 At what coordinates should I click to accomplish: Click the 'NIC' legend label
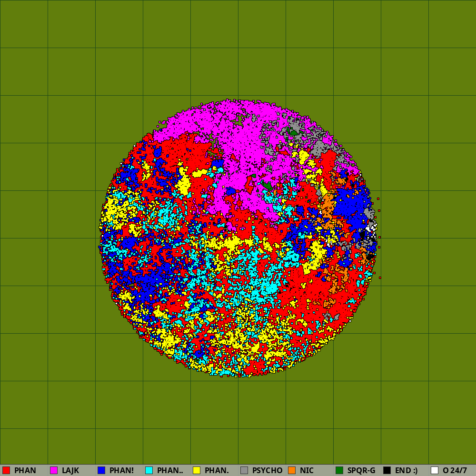coord(307,471)
